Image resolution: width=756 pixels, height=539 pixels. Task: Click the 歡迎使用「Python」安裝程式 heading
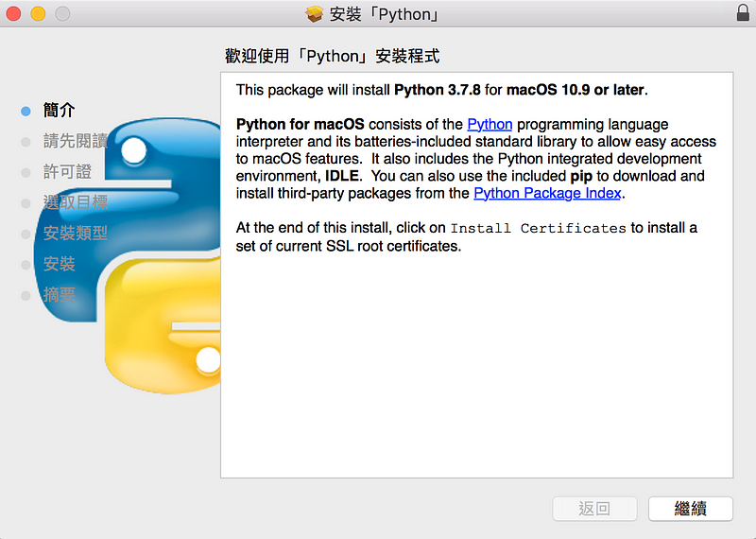point(332,57)
